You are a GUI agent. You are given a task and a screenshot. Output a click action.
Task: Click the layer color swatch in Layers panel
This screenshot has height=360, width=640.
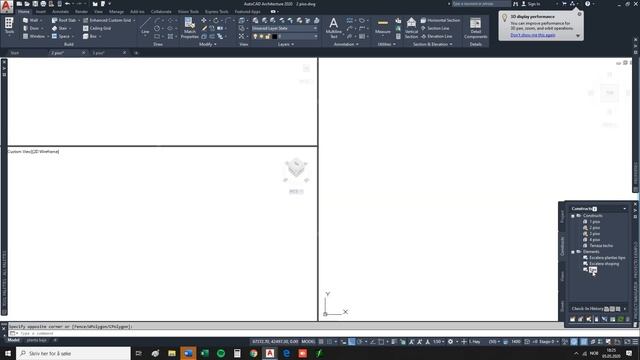point(274,36)
